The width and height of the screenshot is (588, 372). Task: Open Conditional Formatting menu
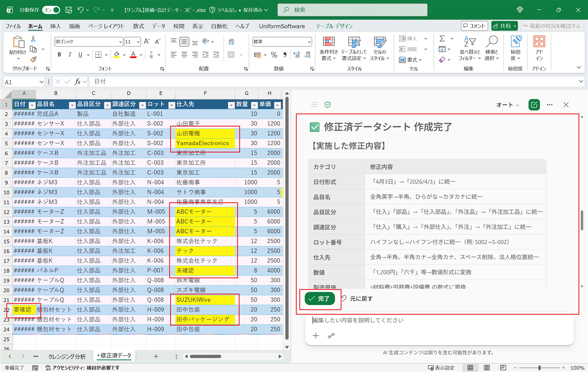point(328,49)
